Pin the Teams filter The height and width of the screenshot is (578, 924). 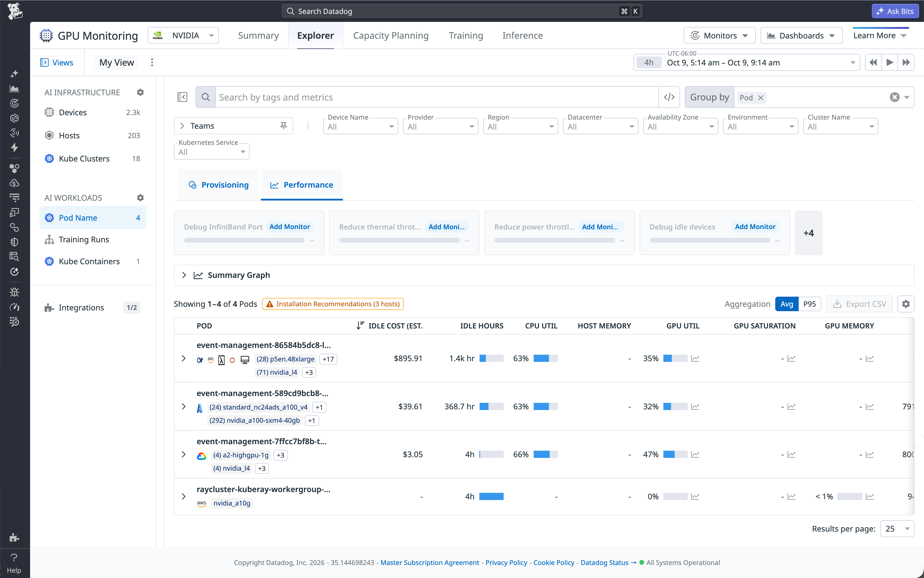pyautogui.click(x=283, y=126)
